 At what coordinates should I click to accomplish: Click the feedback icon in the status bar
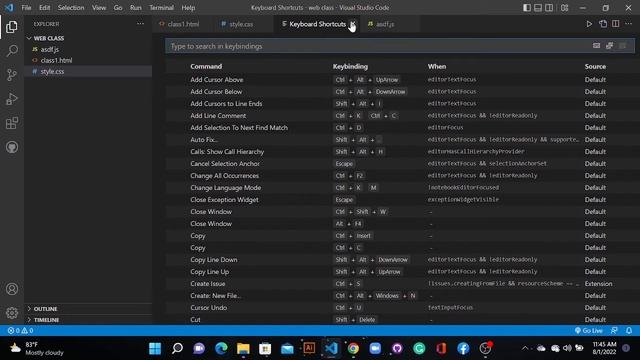click(x=614, y=331)
